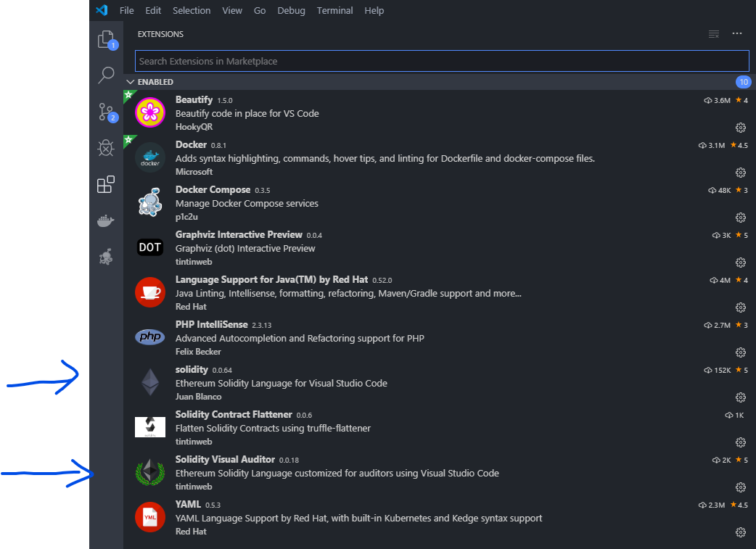Open the Search view in activity bar

pyautogui.click(x=106, y=75)
